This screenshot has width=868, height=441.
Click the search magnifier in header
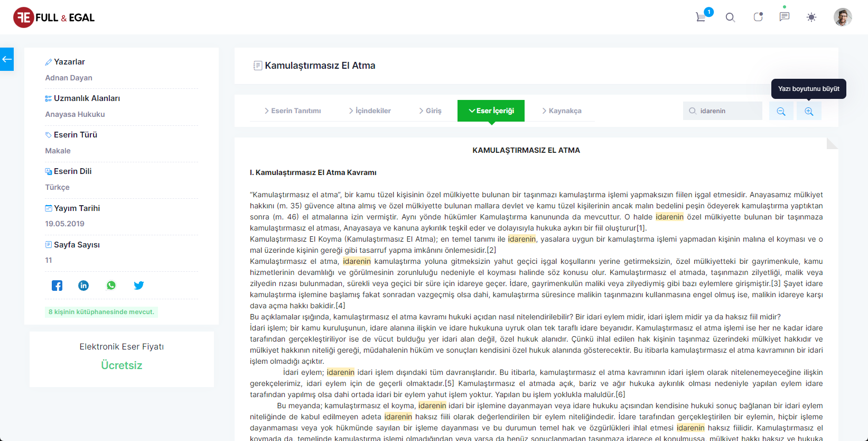730,17
